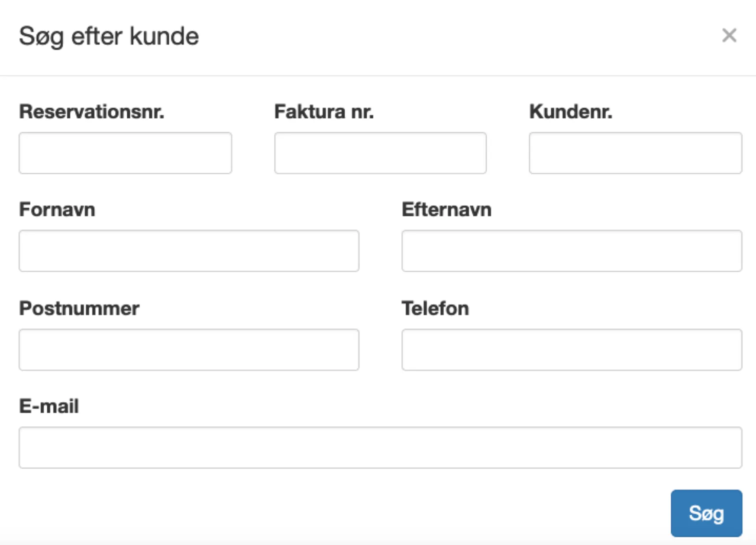Start a customer search with the Søg button
The height and width of the screenshot is (545, 756).
707,513
